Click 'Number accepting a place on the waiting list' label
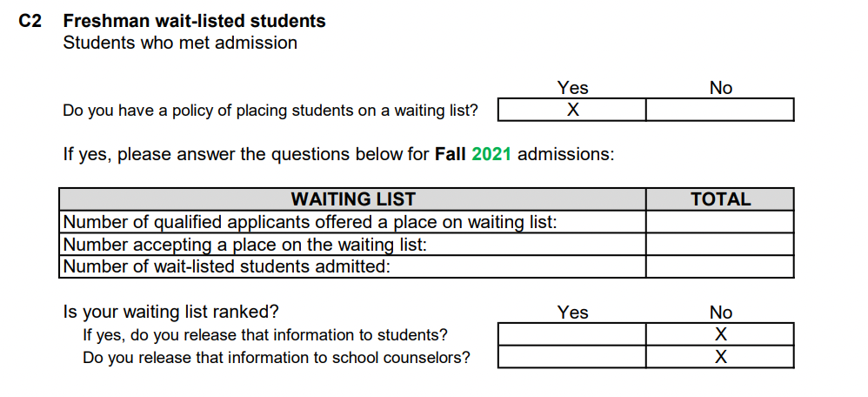This screenshot has width=868, height=397. click(x=245, y=245)
